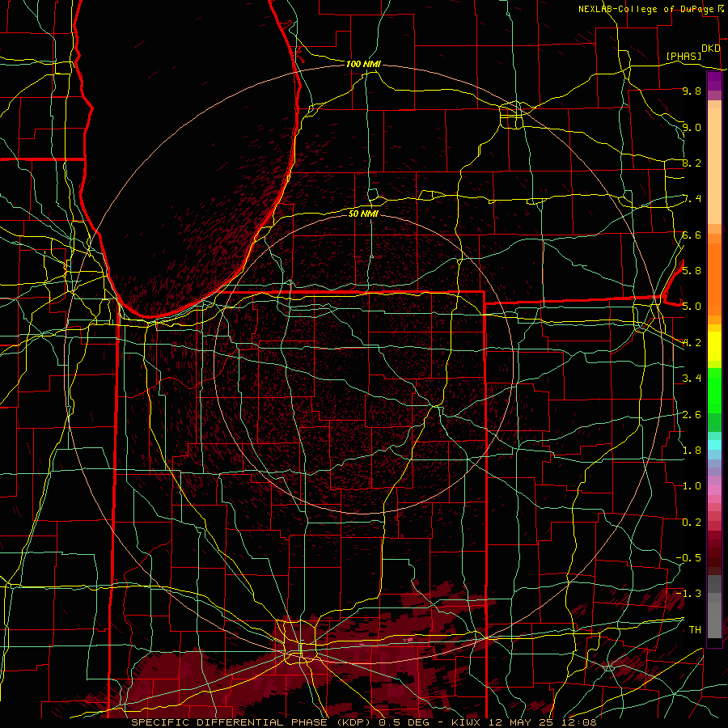The image size is (728, 728).
Task: Pick the yellow segment of the color bar
Action: click(714, 346)
